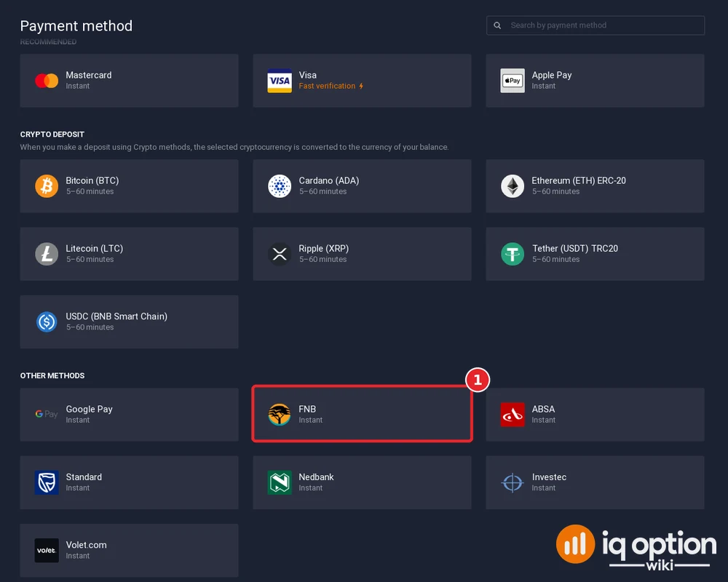Click the Google Pay logo
Screen dimensions: 728x582
pos(47,414)
